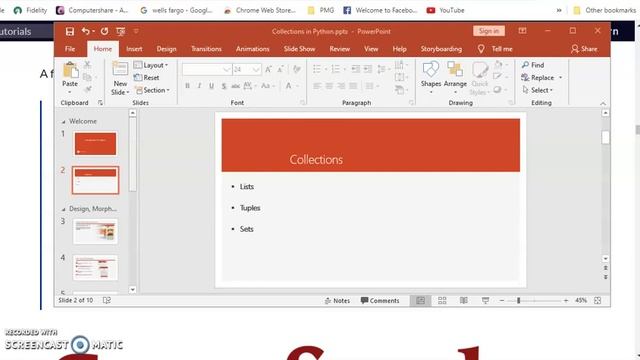Clear all formatting in Font group
The width and height of the screenshot is (640, 360).
[x=297, y=69]
